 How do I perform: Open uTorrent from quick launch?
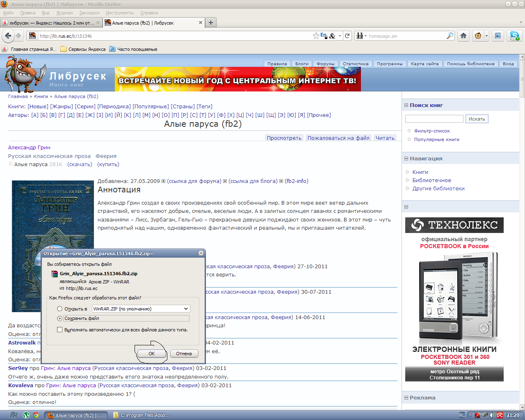pyautogui.click(x=26, y=415)
